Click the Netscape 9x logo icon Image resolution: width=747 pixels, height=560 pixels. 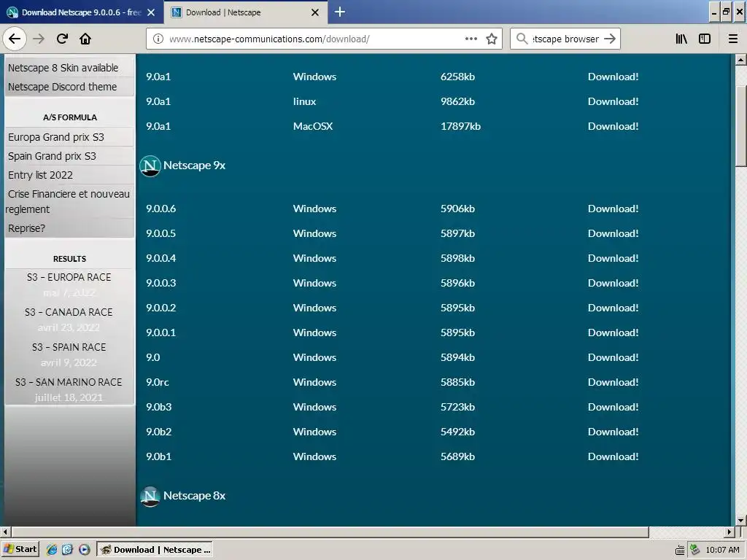coord(150,166)
